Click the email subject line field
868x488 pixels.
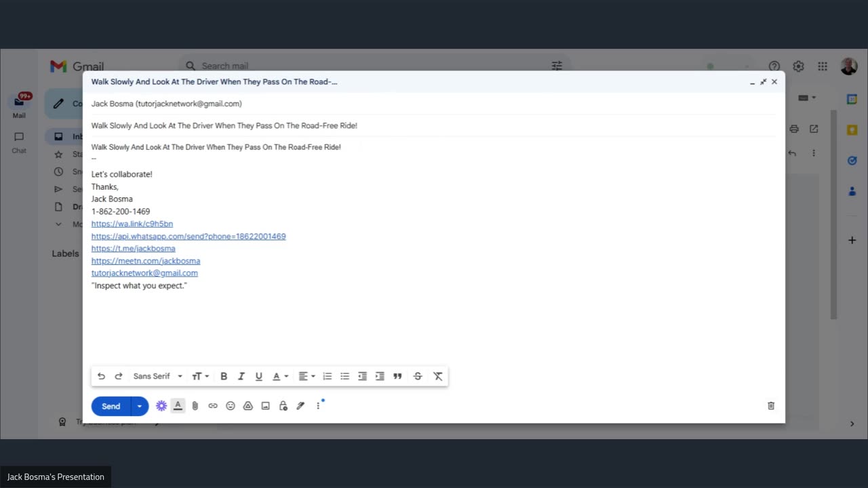433,125
